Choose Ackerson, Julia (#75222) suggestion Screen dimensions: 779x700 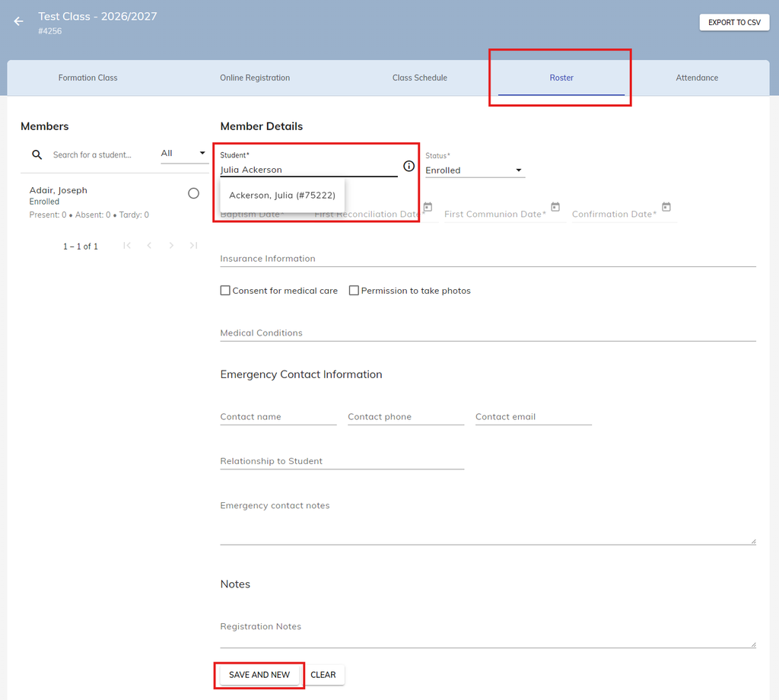click(282, 196)
